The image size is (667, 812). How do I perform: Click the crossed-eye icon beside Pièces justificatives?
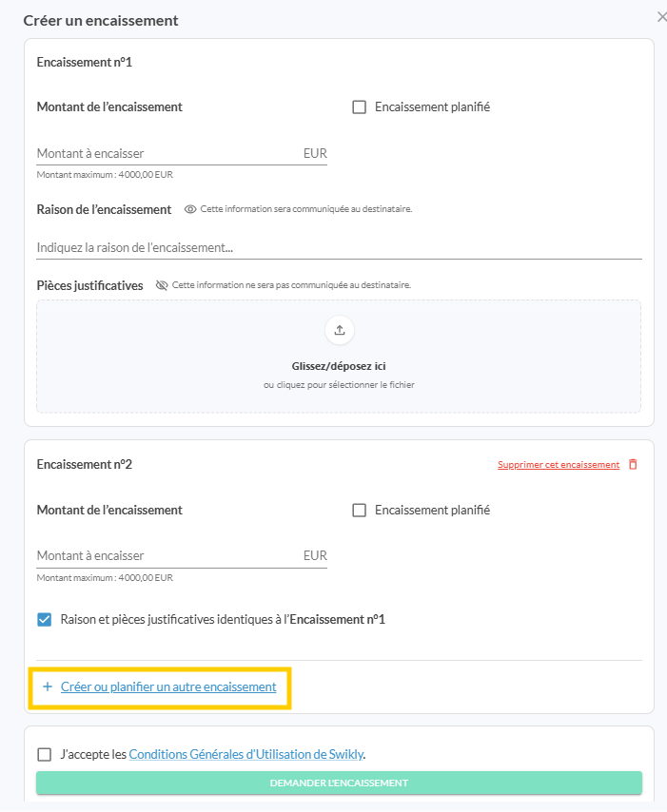[162, 285]
